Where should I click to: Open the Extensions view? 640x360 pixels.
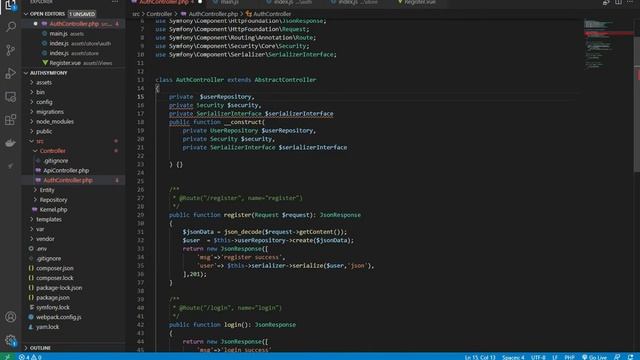[x=11, y=120]
